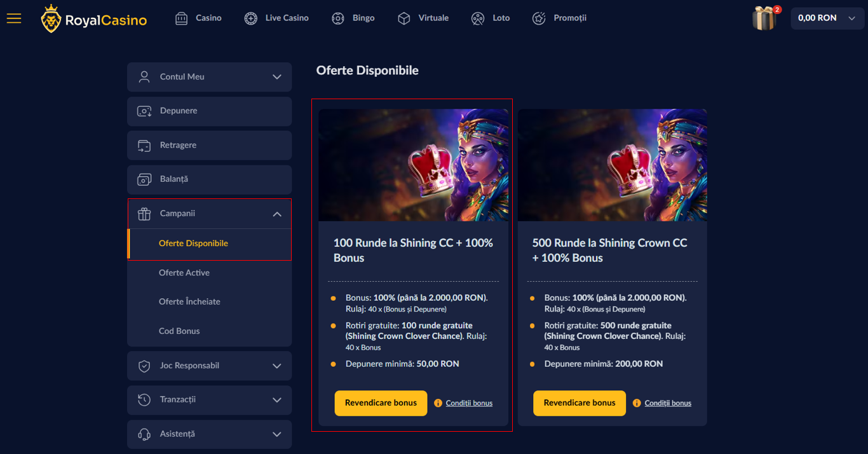The image size is (868, 454).
Task: Click the 'Oferte Disponibile' page heading
Action: tap(367, 71)
